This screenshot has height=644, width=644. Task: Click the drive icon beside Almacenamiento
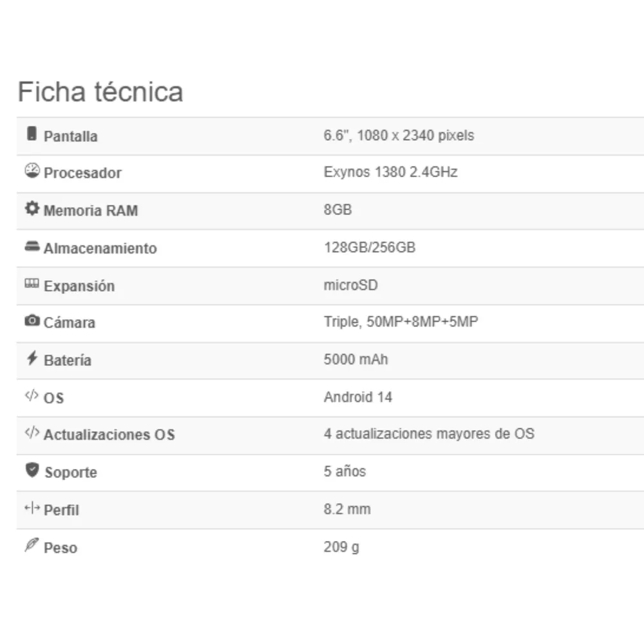pyautogui.click(x=32, y=246)
